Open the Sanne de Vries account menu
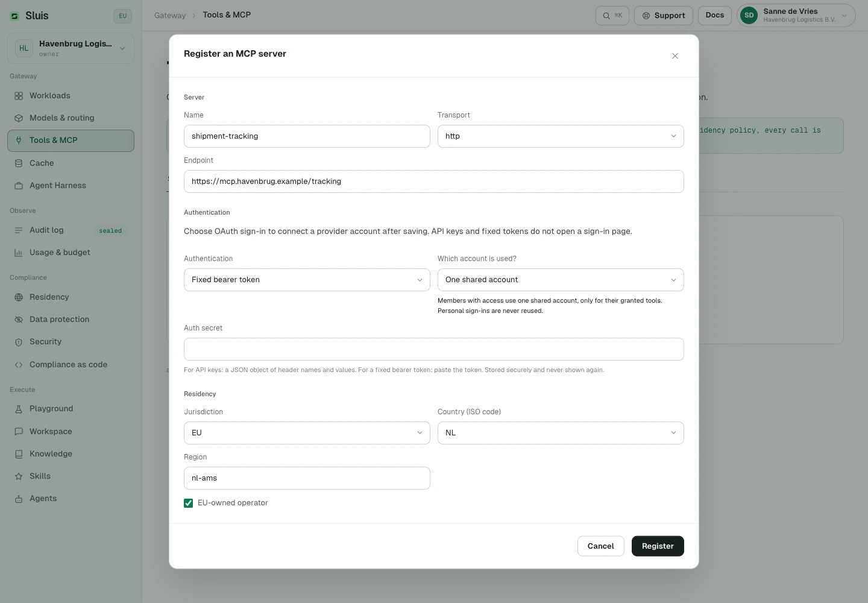Viewport: 868px width, 603px height. [796, 16]
